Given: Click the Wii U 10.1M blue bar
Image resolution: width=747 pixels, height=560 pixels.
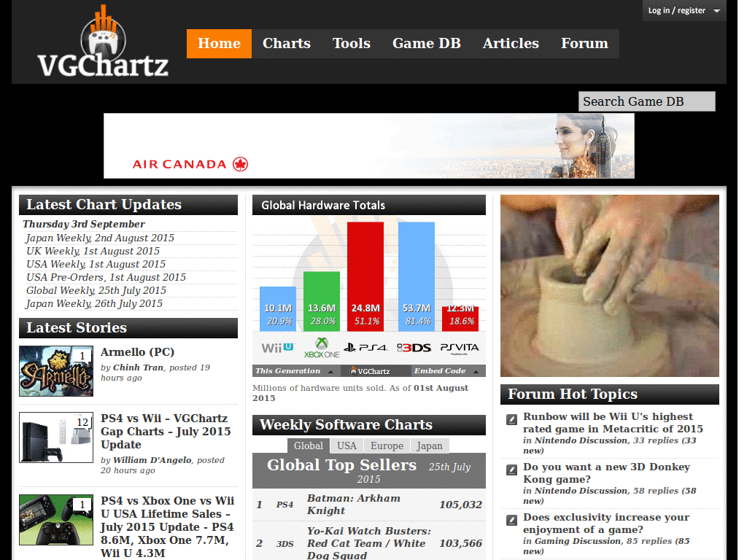Looking at the screenshot, I should [x=278, y=309].
